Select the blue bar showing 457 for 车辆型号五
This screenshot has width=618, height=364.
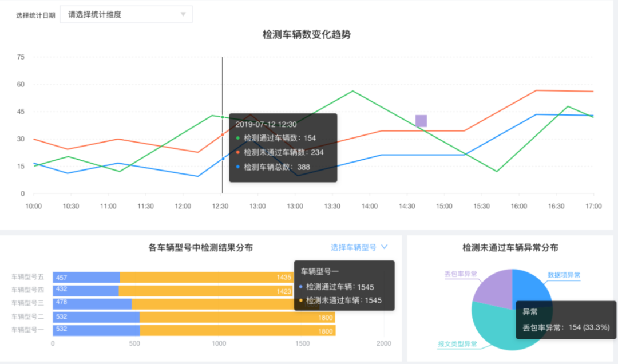pyautogui.click(x=86, y=278)
